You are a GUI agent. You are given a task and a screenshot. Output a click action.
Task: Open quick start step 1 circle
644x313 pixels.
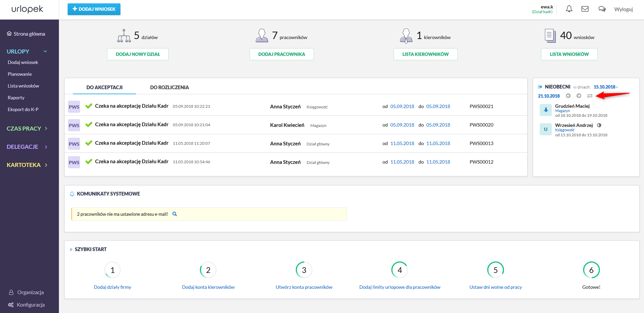coord(113,270)
